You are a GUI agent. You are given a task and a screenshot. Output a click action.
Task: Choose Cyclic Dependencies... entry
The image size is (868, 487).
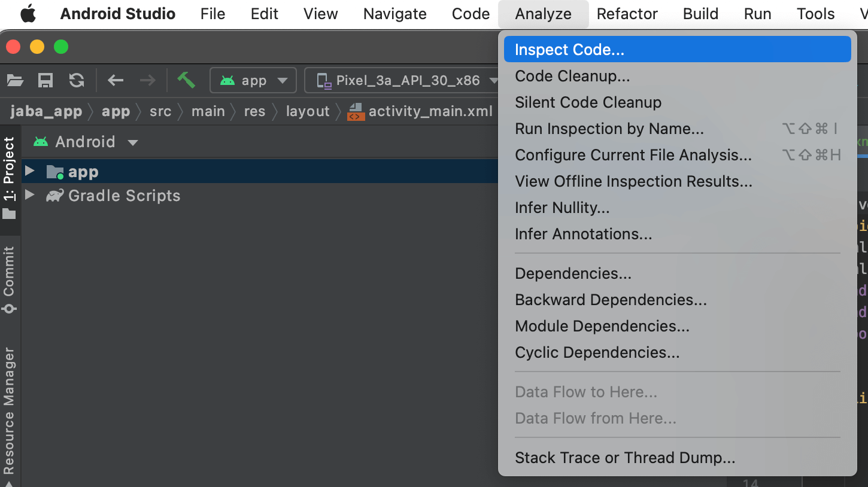678,352
